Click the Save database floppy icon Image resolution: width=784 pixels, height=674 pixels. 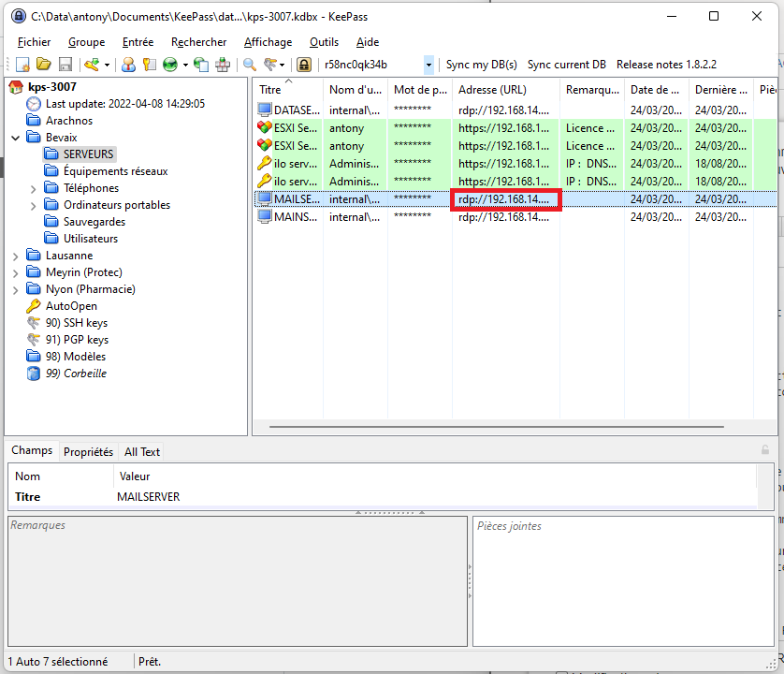pyautogui.click(x=65, y=65)
